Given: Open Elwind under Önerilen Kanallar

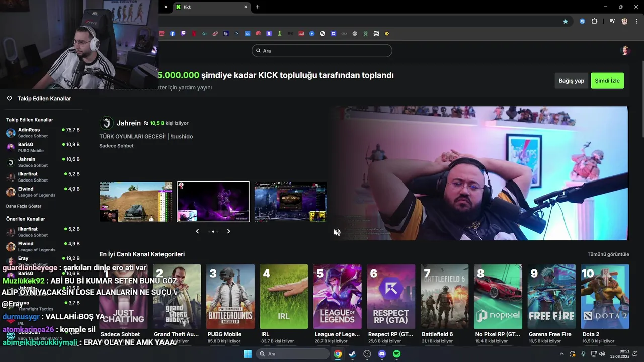Looking at the screenshot, I should click(x=43, y=246).
